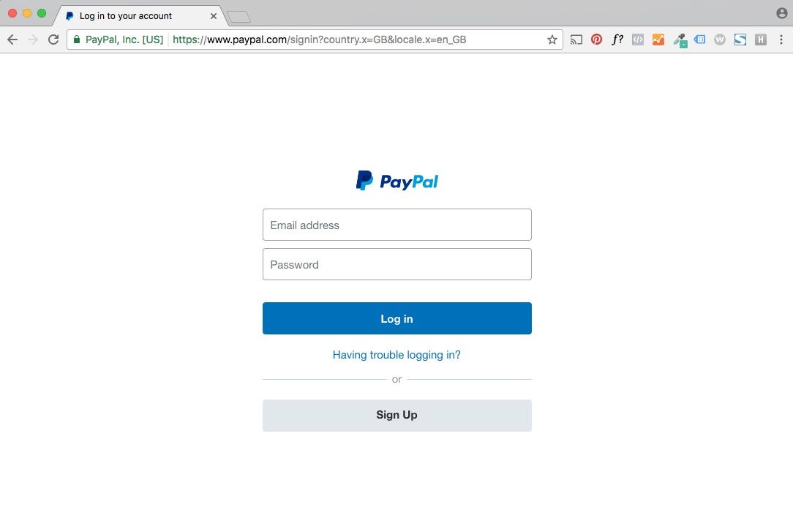Click the Sign Up button

397,415
